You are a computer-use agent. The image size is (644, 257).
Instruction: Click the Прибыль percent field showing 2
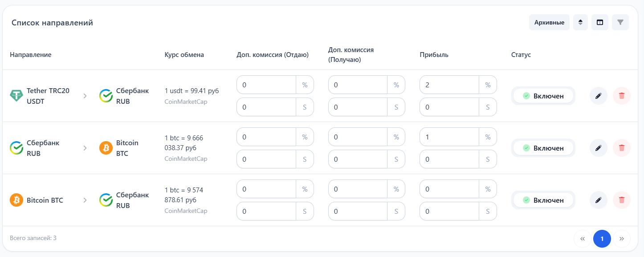click(449, 85)
